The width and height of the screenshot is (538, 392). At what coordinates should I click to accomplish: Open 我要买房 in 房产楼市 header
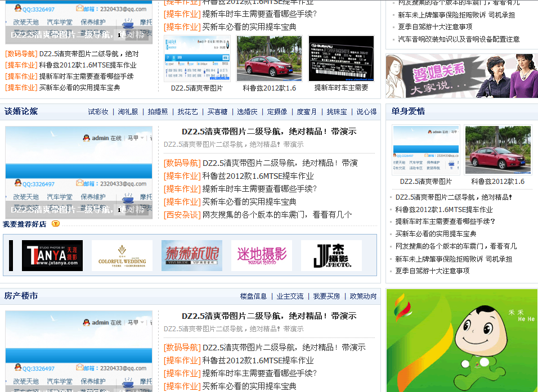(x=326, y=296)
